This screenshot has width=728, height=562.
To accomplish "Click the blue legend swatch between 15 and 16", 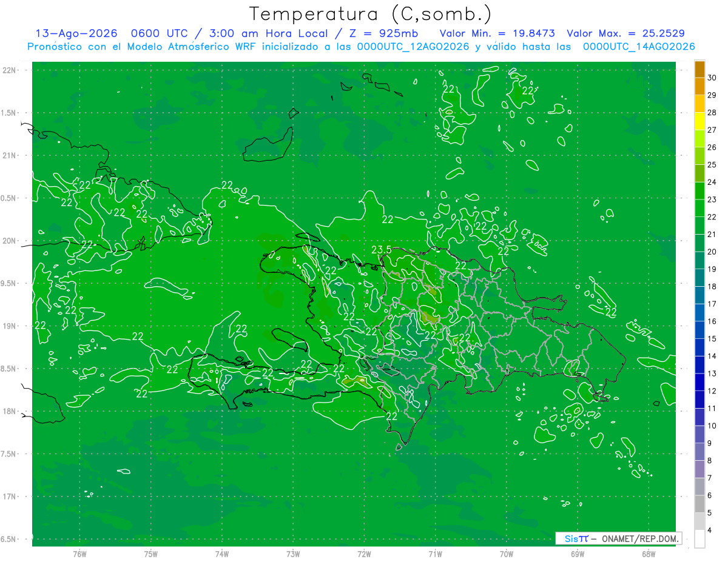I will point(699,330).
